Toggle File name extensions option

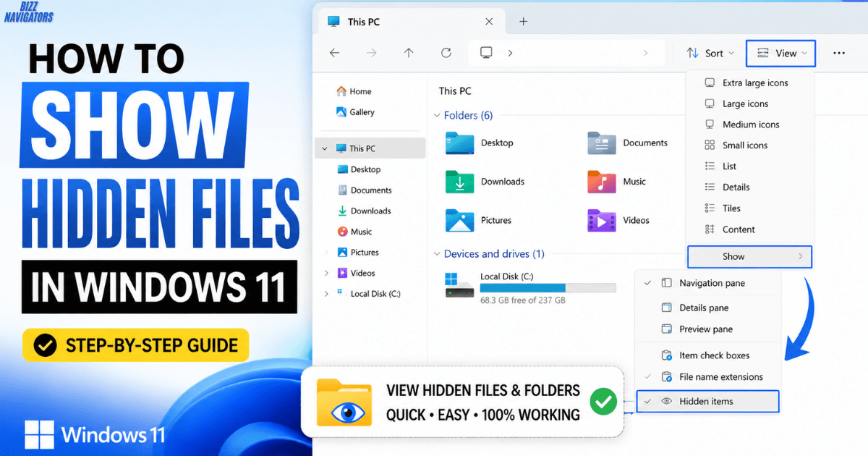707,377
